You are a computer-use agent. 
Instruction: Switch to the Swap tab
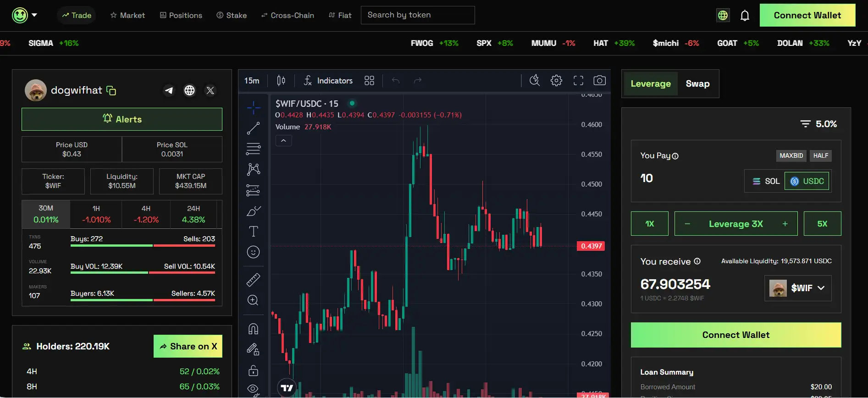pos(697,84)
